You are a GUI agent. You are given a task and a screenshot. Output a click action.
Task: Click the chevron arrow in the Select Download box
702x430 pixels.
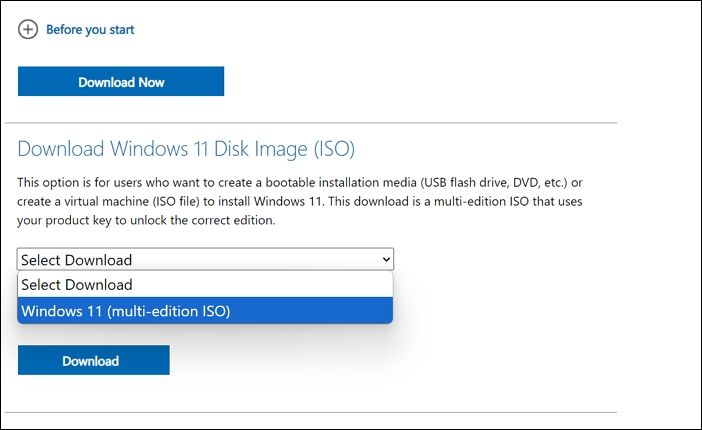[x=386, y=260]
